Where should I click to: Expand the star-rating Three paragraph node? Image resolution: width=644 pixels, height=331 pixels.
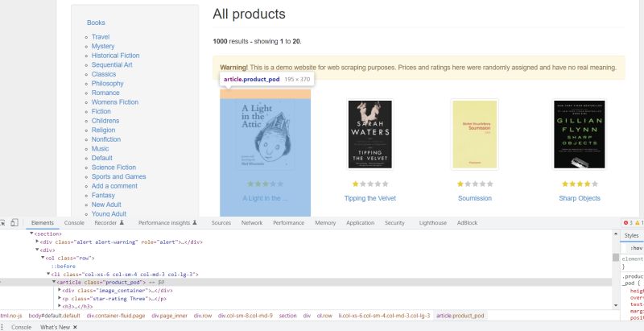(x=59, y=299)
